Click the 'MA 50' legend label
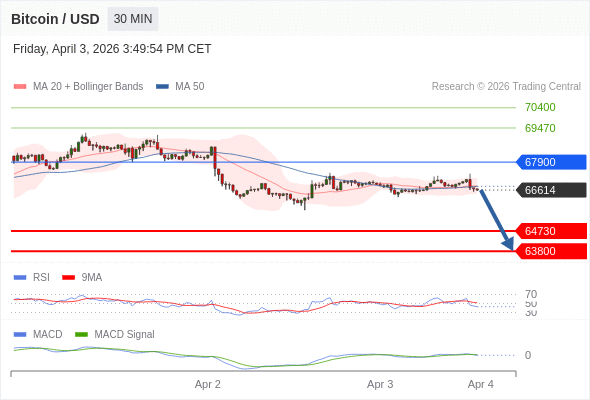The height and width of the screenshot is (400, 590). point(190,87)
